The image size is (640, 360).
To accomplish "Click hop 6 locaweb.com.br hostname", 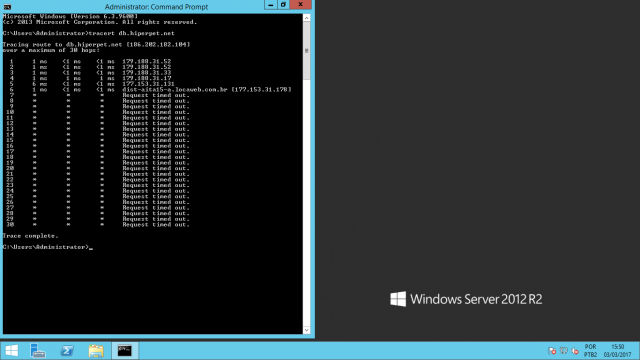I will (x=175, y=89).
